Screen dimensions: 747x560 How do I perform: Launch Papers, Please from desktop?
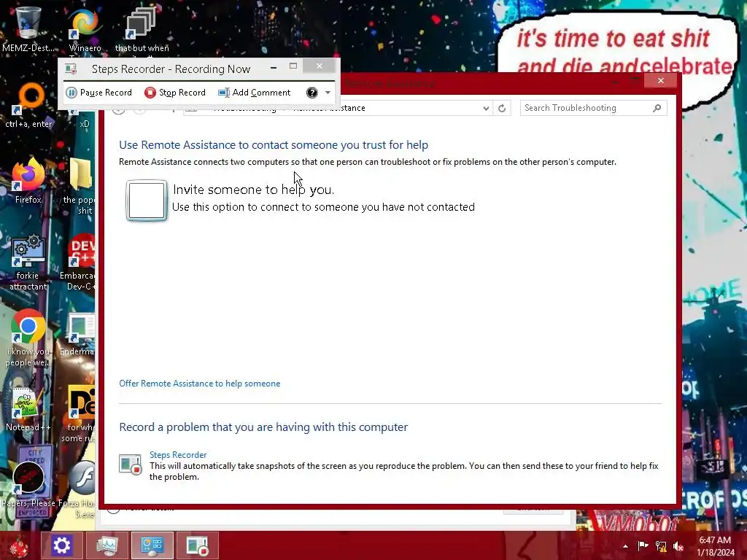click(x=28, y=485)
